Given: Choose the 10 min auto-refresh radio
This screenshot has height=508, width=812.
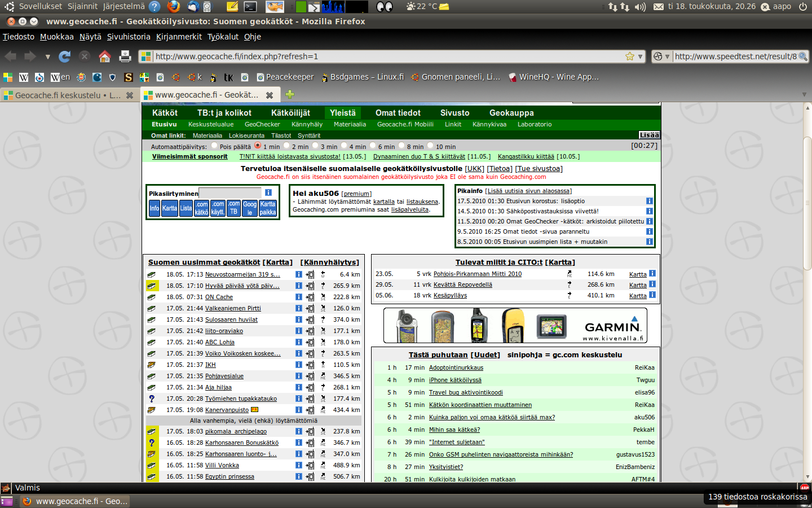Looking at the screenshot, I should (431, 146).
